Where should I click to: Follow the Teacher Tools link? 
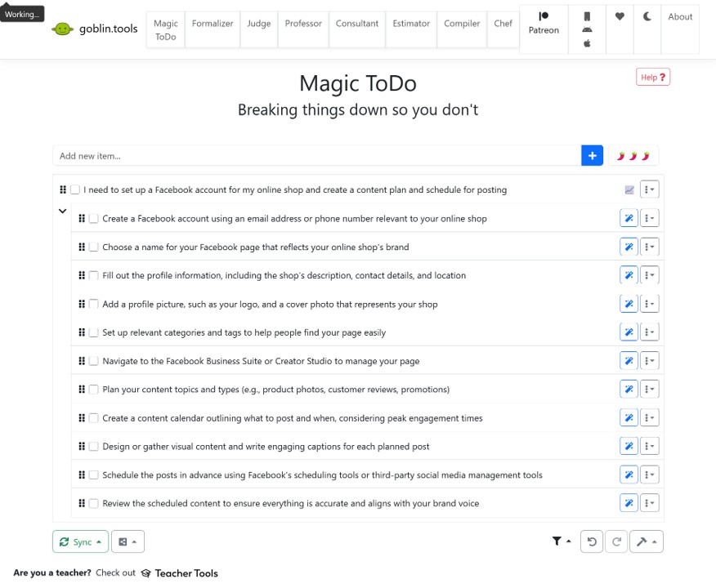[186, 572]
